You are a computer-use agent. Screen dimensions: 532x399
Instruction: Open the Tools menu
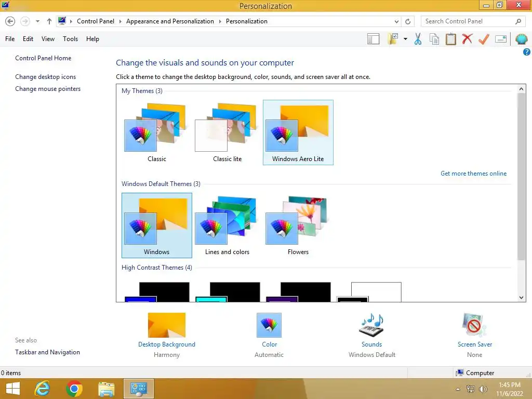click(x=70, y=38)
